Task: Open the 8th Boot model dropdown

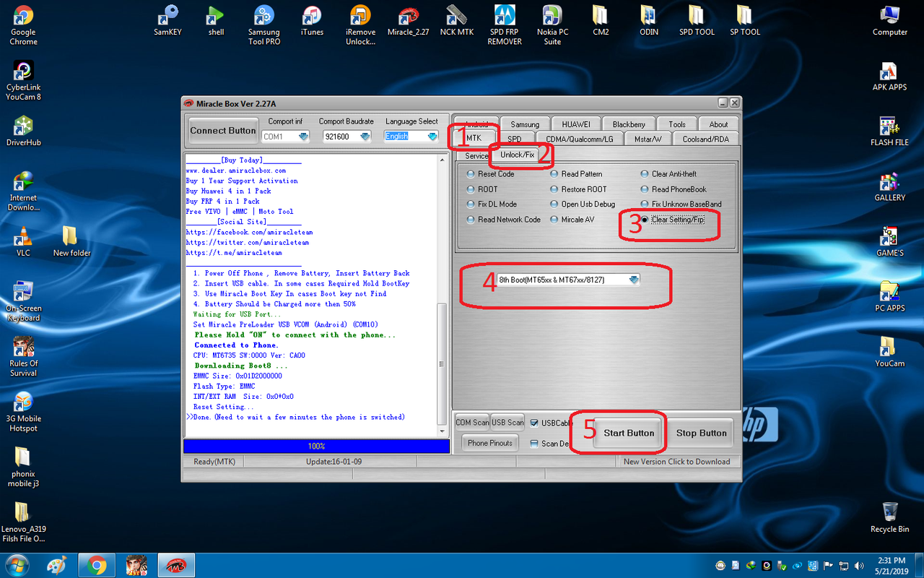Action: pyautogui.click(x=633, y=280)
